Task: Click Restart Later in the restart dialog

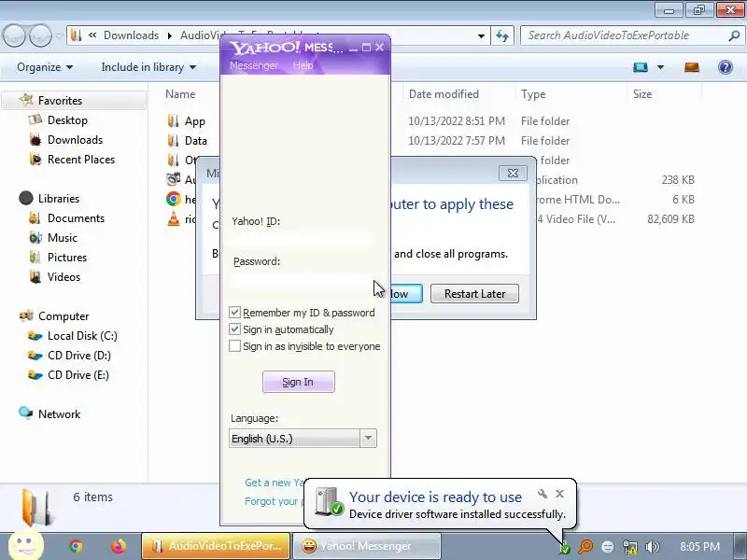Action: tap(474, 294)
